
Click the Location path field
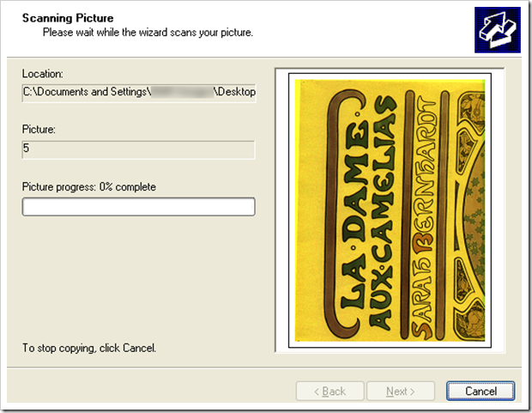pos(138,92)
